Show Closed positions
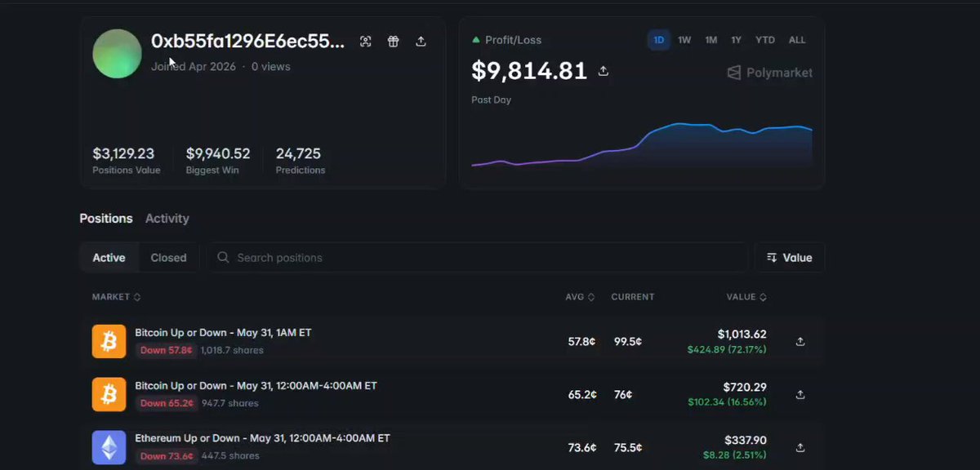Viewport: 980px width, 470px height. point(169,258)
